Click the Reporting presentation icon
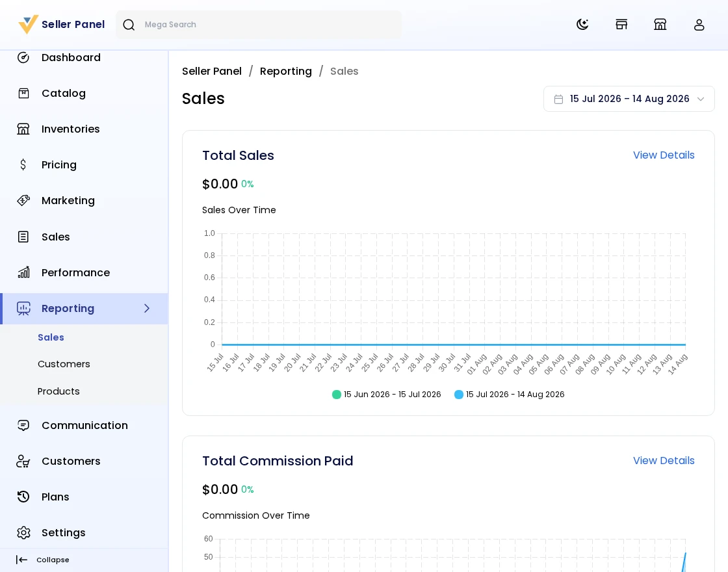The width and height of the screenshot is (728, 572). tap(23, 308)
